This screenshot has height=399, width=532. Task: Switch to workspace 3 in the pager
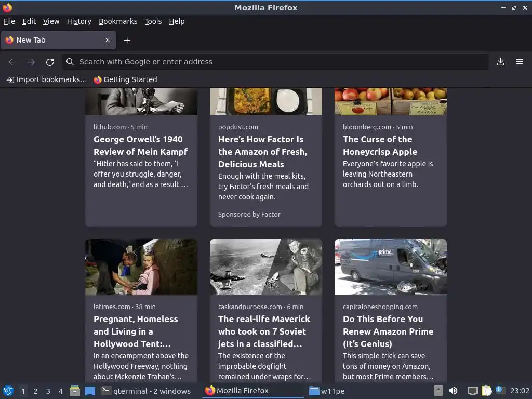48,391
